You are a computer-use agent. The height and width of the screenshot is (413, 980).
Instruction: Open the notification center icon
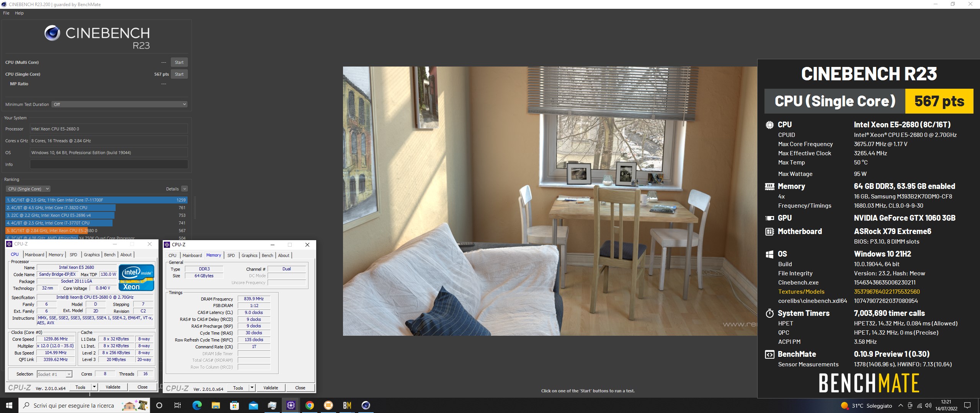(967, 405)
